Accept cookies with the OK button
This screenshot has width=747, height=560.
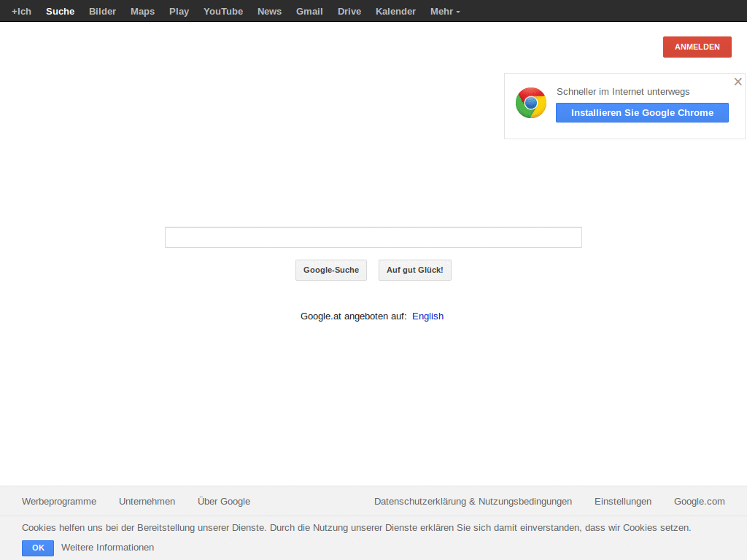[x=38, y=548]
